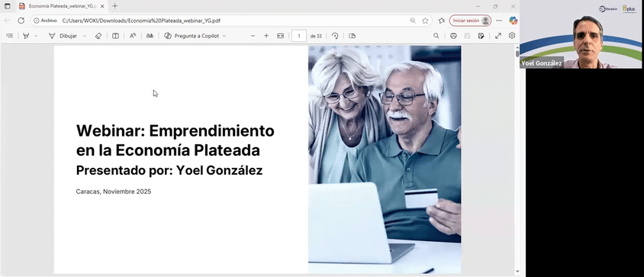
Task: Click the page number field
Action: tap(299, 36)
